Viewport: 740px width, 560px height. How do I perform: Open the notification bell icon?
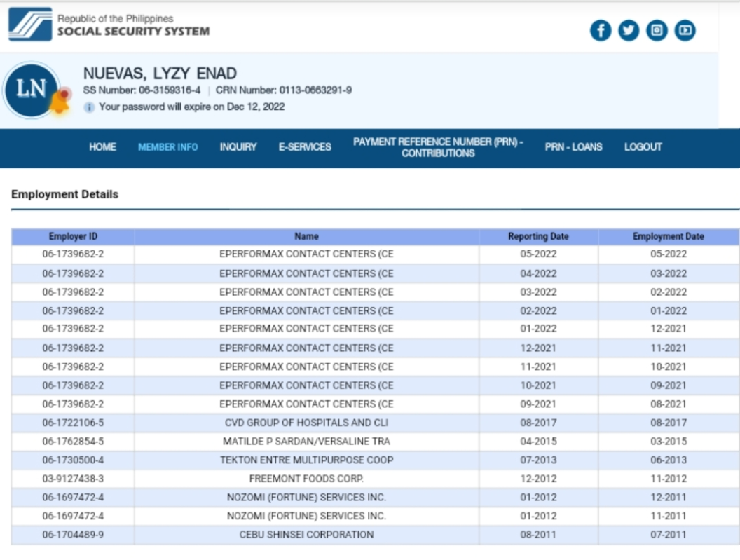pos(60,104)
